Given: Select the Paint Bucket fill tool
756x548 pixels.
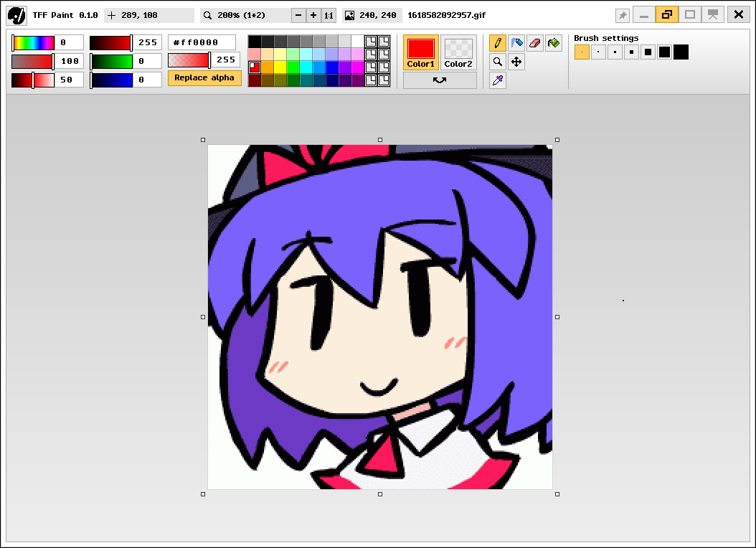Looking at the screenshot, I should tap(554, 43).
